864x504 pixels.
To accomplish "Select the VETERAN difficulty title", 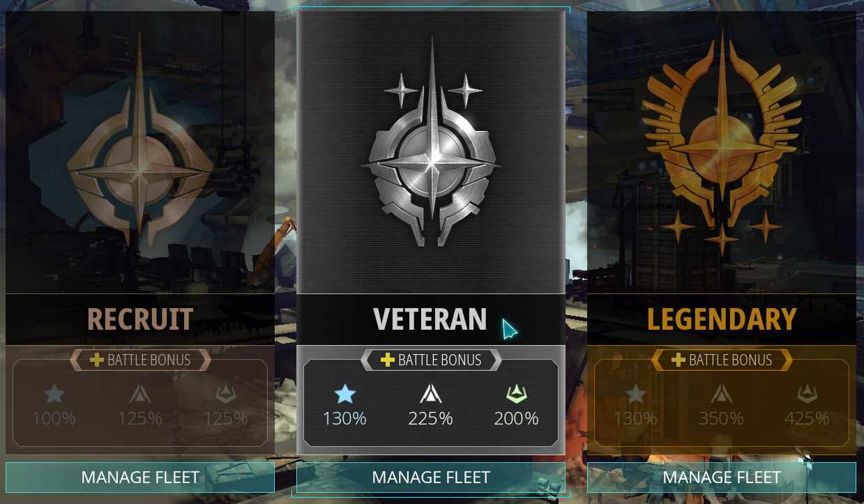I will [430, 319].
